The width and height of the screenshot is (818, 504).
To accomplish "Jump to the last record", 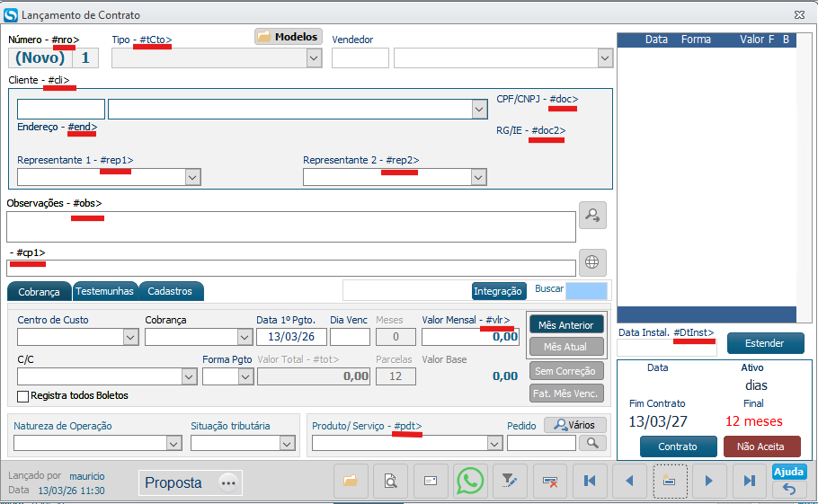I will click(749, 481).
